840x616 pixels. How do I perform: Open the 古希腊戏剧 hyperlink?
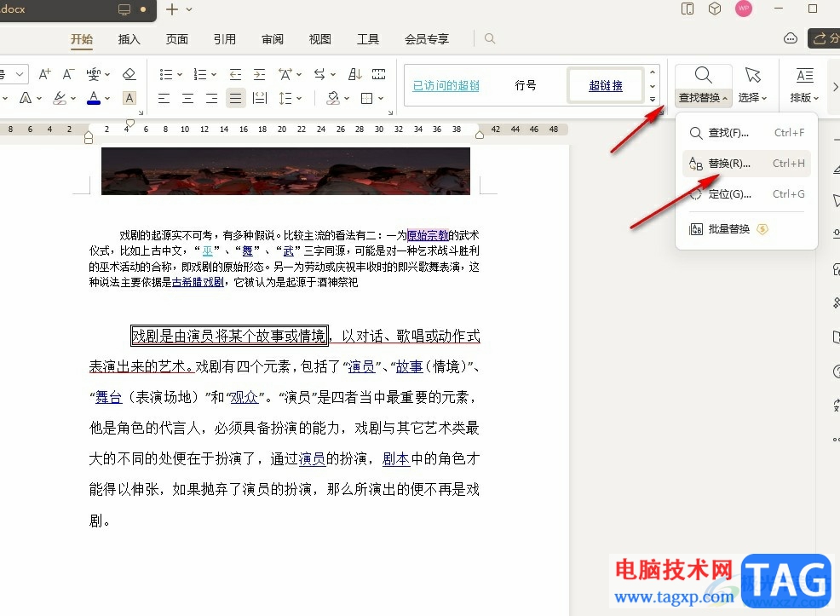(x=198, y=282)
